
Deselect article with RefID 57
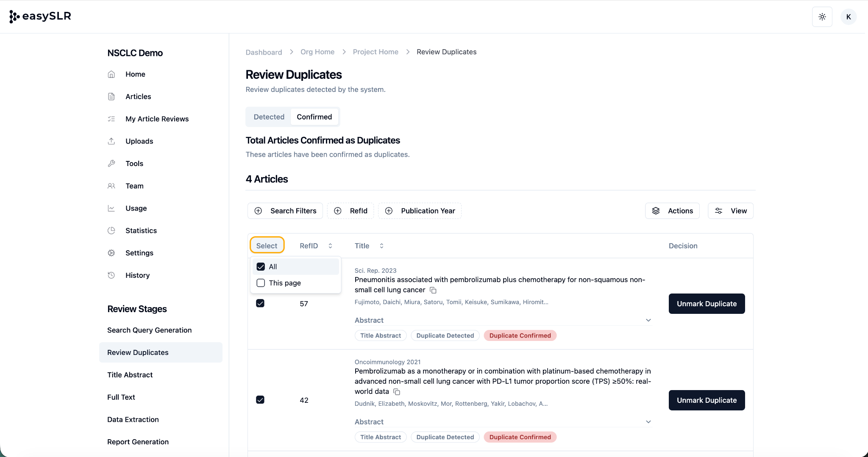260,303
